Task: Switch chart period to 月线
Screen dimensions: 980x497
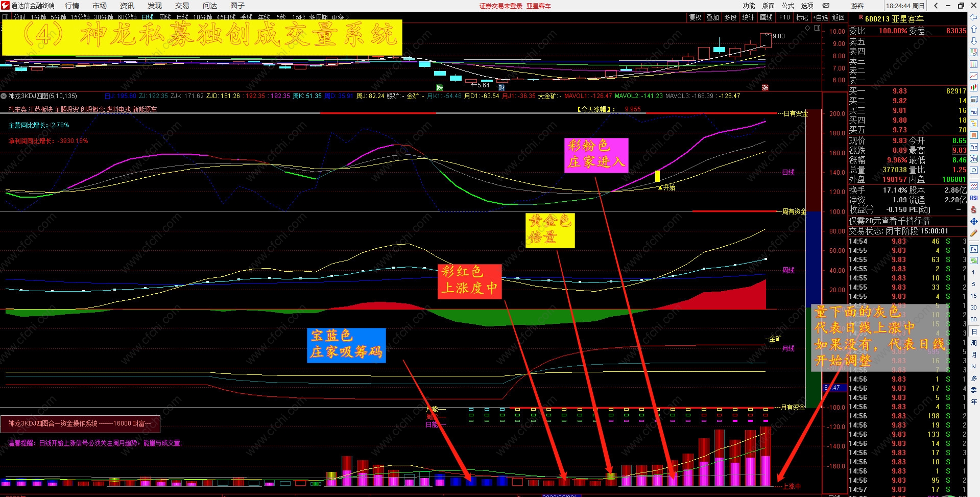Action: coord(182,17)
